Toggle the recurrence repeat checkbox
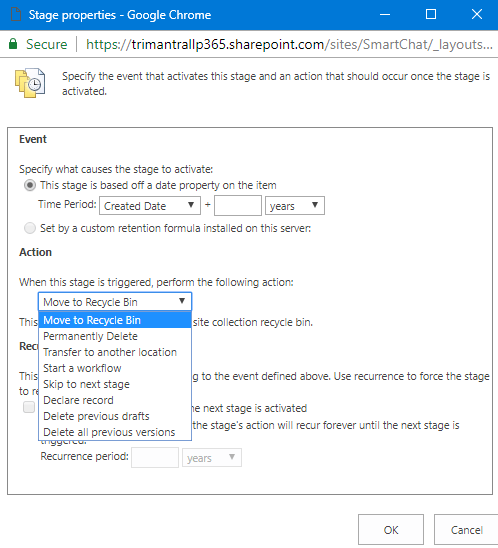The height and width of the screenshot is (548, 498). (x=29, y=407)
